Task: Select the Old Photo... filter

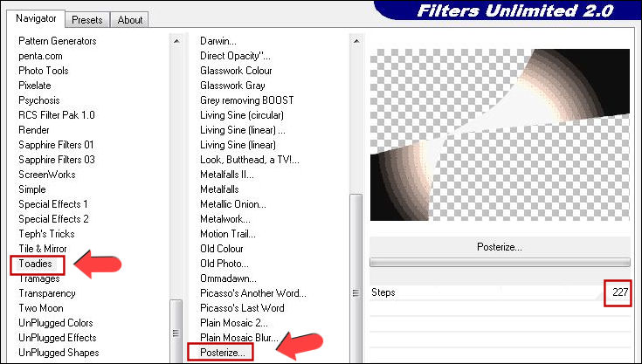Action: click(224, 264)
